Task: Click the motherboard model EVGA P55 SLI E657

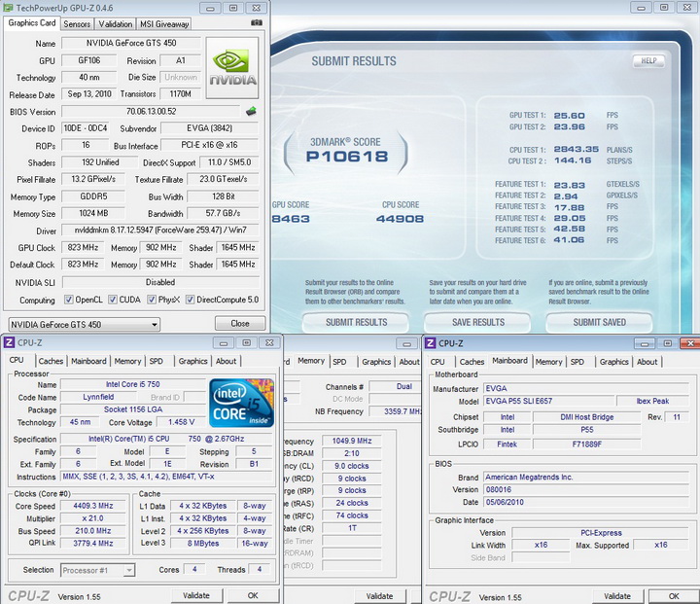Action: click(548, 401)
